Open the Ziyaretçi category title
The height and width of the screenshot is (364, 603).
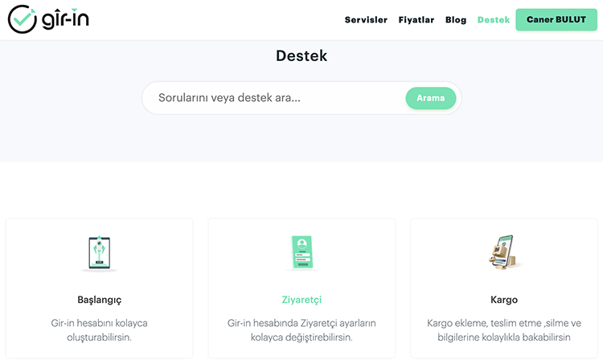click(301, 300)
